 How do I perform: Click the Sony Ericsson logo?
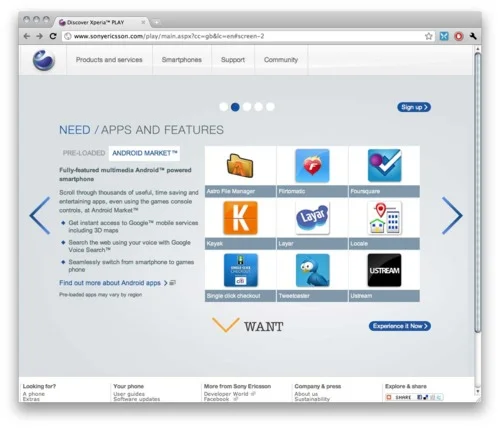pyautogui.click(x=44, y=60)
